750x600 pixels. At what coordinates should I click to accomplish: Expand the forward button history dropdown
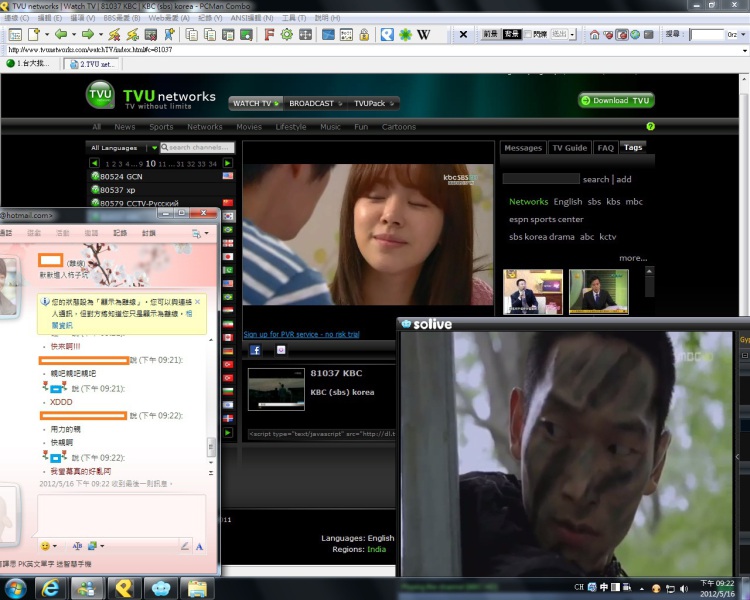100,34
